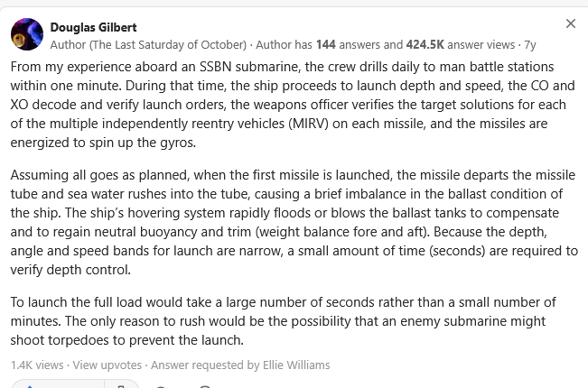
Task: Close the answer popup with the X
Action: [570, 23]
